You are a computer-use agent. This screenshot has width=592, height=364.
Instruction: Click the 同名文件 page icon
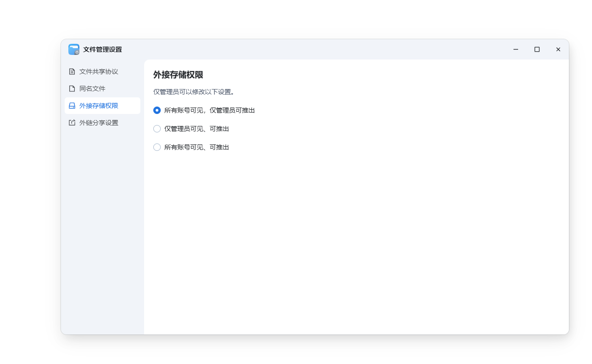point(72,89)
